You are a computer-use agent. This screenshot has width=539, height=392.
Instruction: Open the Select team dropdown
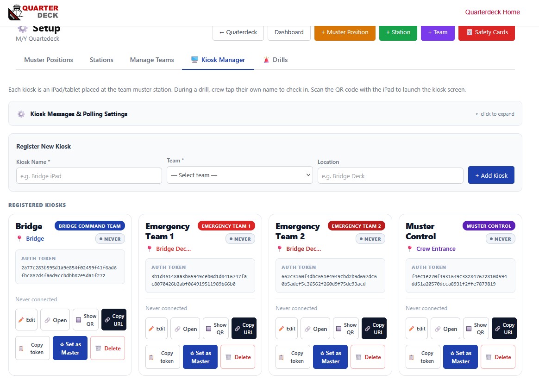239,175
